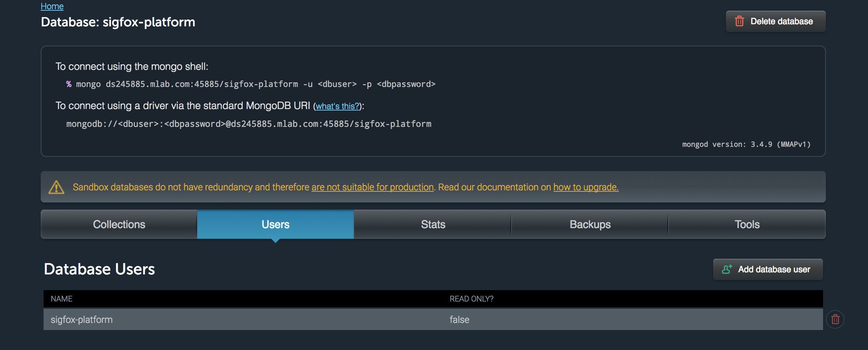Click the mongodb:// connection URI text

[x=249, y=124]
